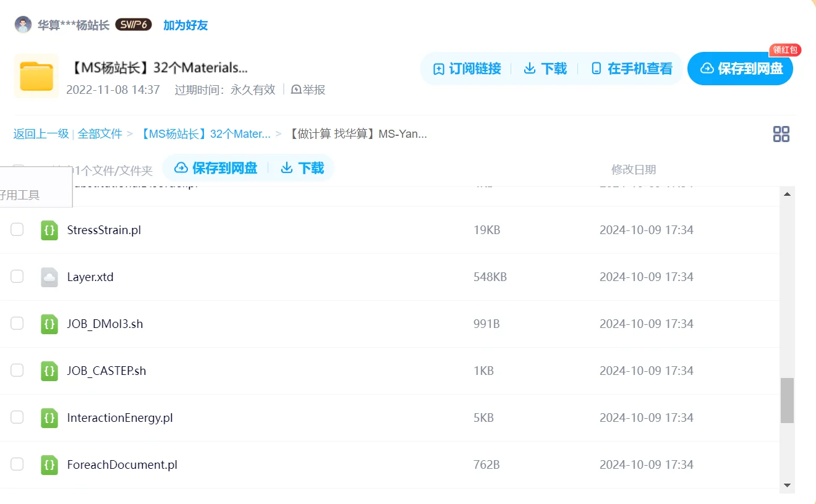Click the icon beside ForeachDocument.pl
Screen dimensions: 816x504
click(49, 464)
